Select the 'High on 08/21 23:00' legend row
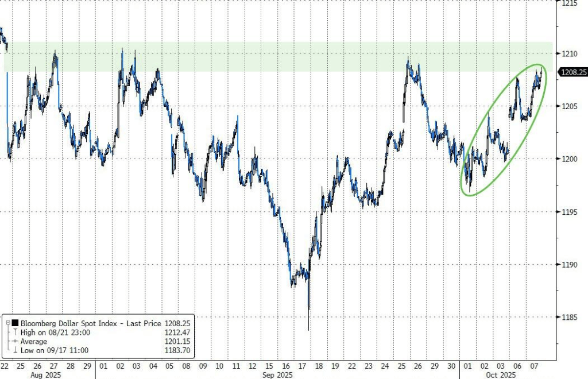Image resolution: width=588 pixels, height=379 pixels. click(x=55, y=331)
